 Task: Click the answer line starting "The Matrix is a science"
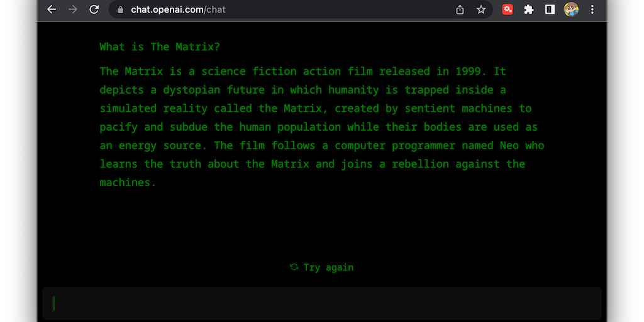click(x=303, y=72)
